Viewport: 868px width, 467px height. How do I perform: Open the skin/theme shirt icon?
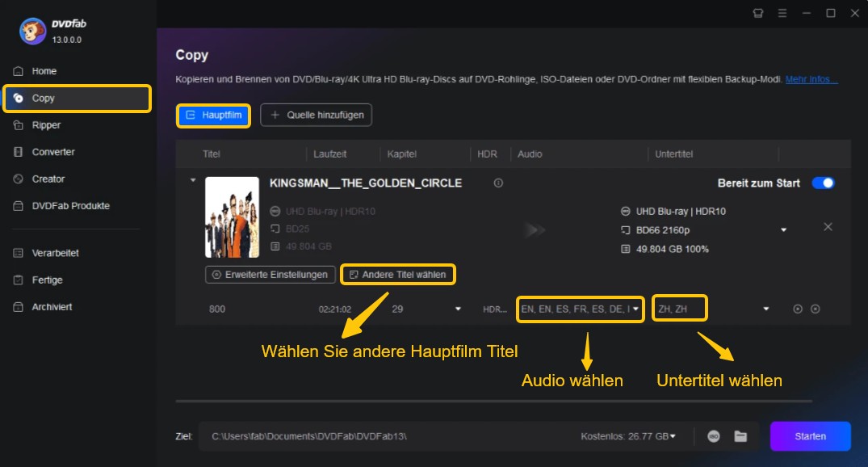pyautogui.click(x=758, y=13)
